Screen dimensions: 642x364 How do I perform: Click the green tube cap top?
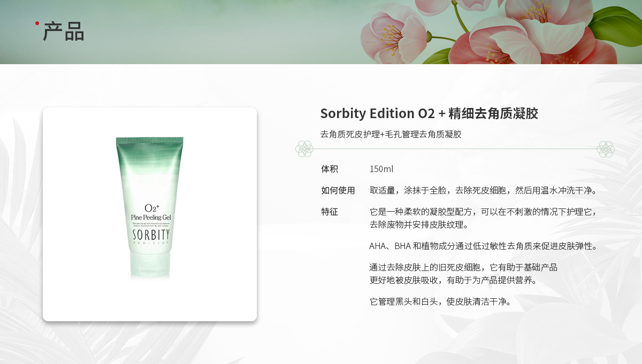150,141
